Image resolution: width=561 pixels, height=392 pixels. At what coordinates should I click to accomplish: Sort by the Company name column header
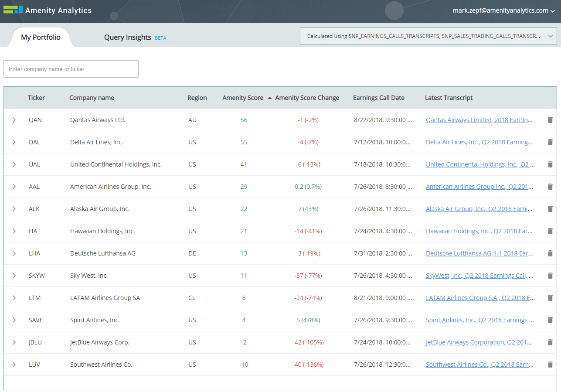(x=92, y=98)
